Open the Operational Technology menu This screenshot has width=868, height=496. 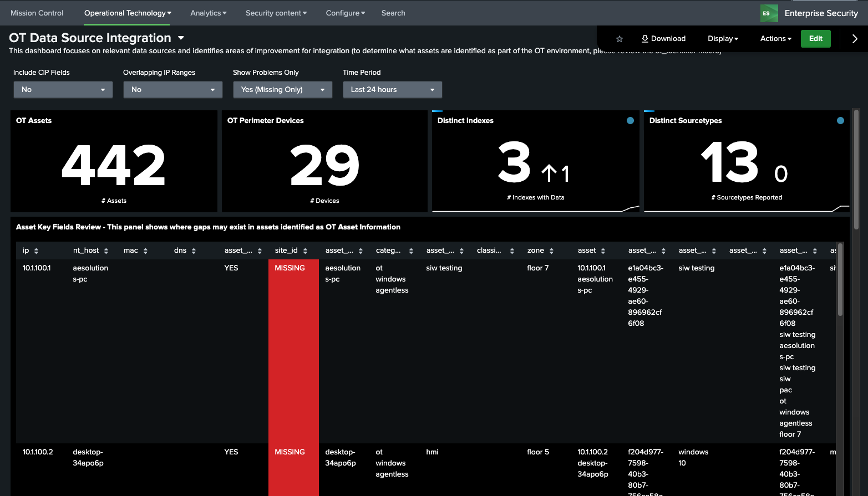tap(128, 13)
